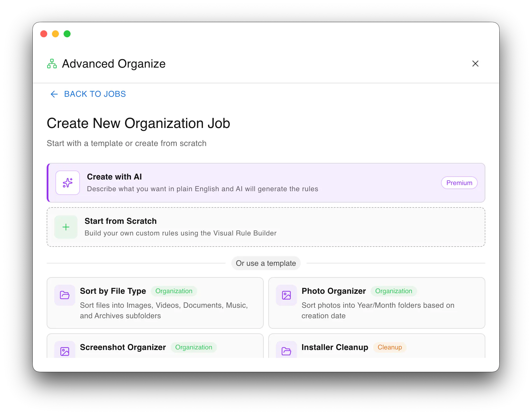
Task: Click 'Sort files into Images, Videos' description
Action: (164, 310)
